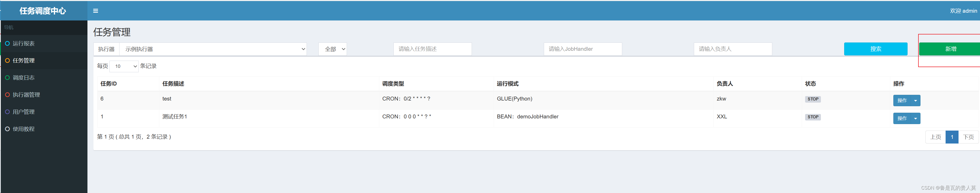Focus the 请输入负责人 input field
The image size is (980, 193).
tap(733, 49)
